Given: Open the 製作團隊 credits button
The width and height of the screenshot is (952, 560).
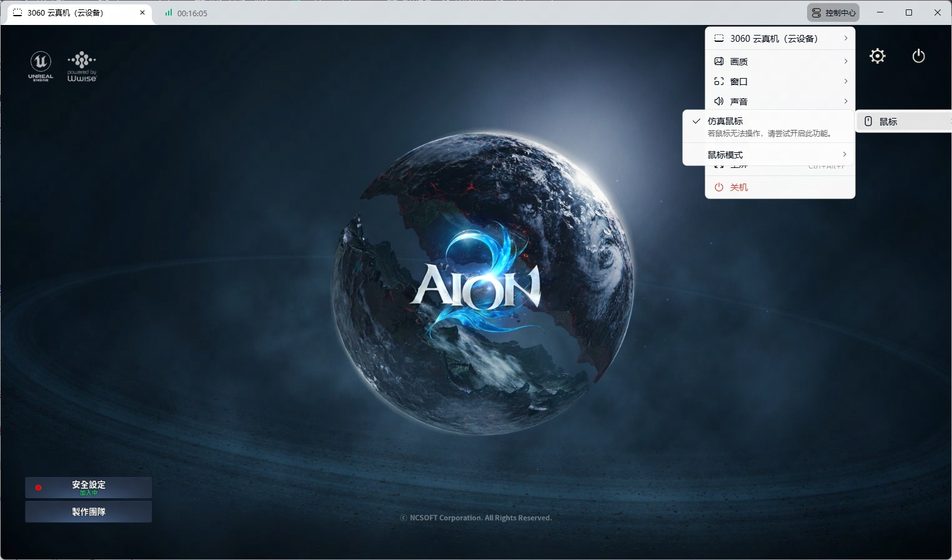Looking at the screenshot, I should point(89,512).
